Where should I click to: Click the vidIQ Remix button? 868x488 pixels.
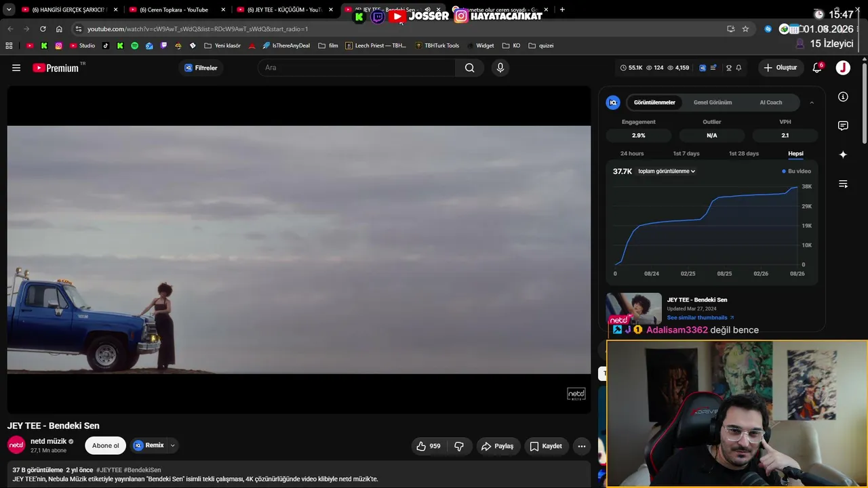[x=149, y=445]
